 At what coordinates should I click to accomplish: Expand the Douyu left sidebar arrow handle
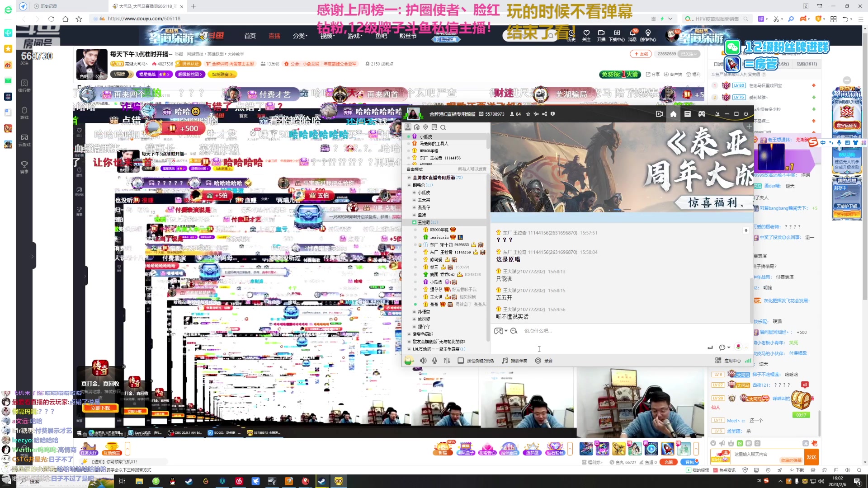pyautogui.click(x=33, y=256)
